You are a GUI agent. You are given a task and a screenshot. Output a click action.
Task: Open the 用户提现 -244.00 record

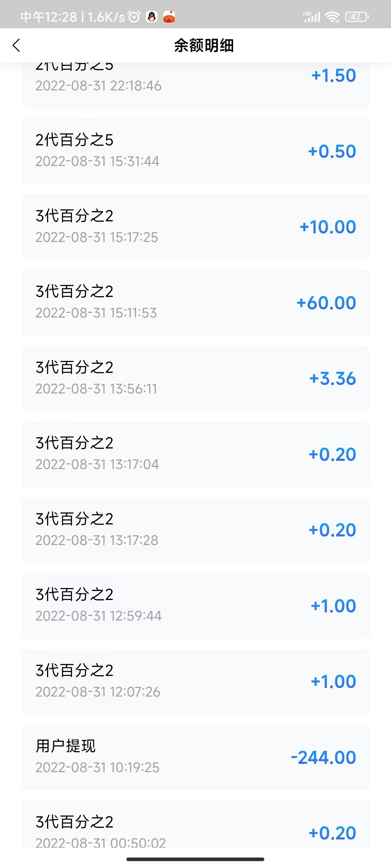(195, 757)
